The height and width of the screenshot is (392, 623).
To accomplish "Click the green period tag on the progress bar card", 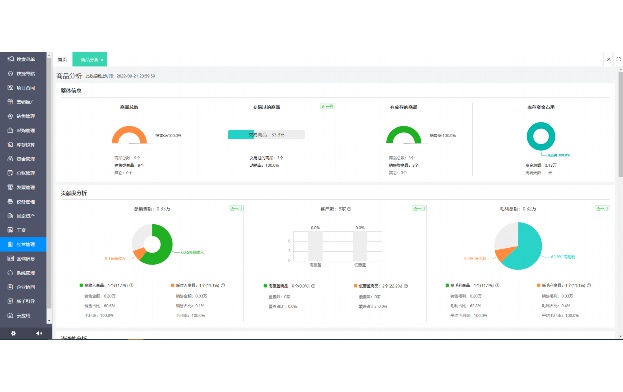I will coord(327,106).
